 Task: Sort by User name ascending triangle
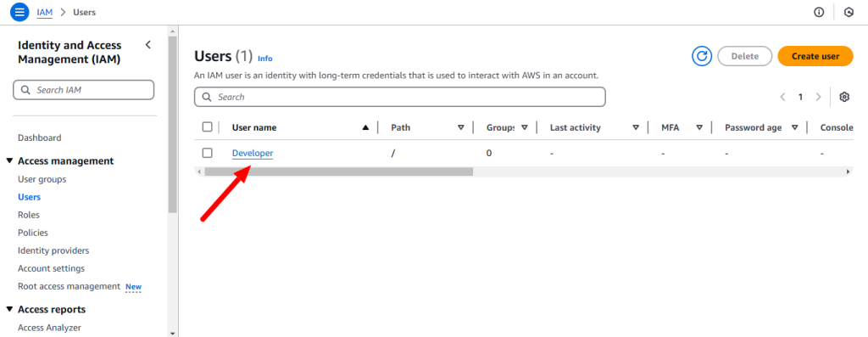coord(365,127)
